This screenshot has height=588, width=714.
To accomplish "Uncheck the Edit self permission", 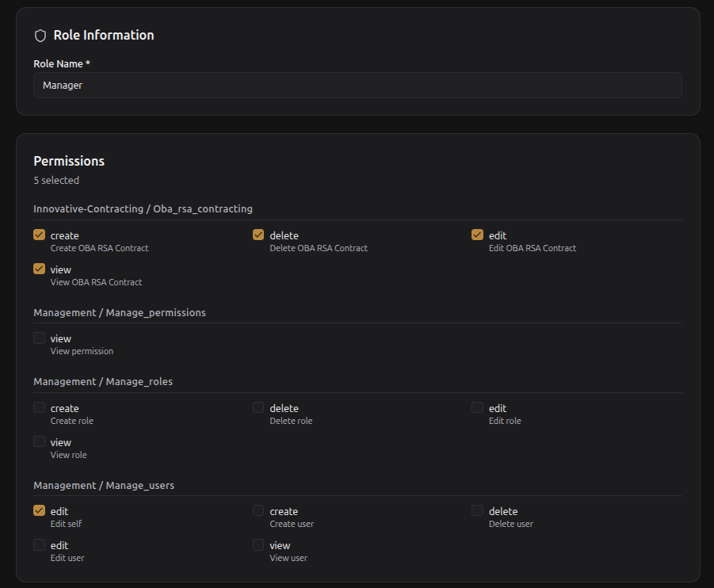I will [x=39, y=510].
